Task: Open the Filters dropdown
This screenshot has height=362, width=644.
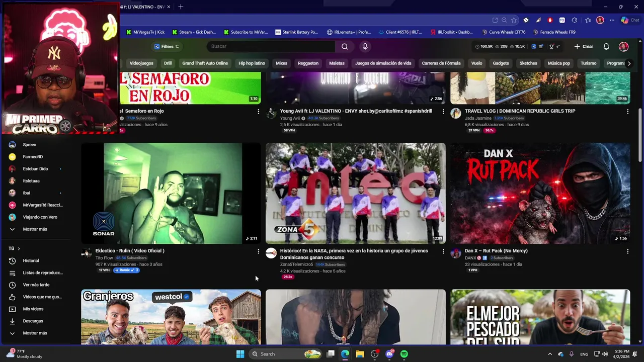Action: 167,46
